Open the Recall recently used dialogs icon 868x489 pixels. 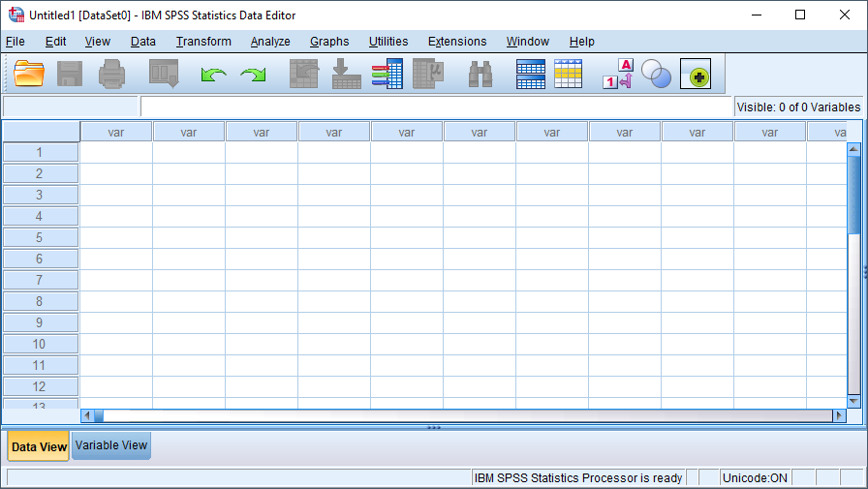pyautogui.click(x=164, y=74)
